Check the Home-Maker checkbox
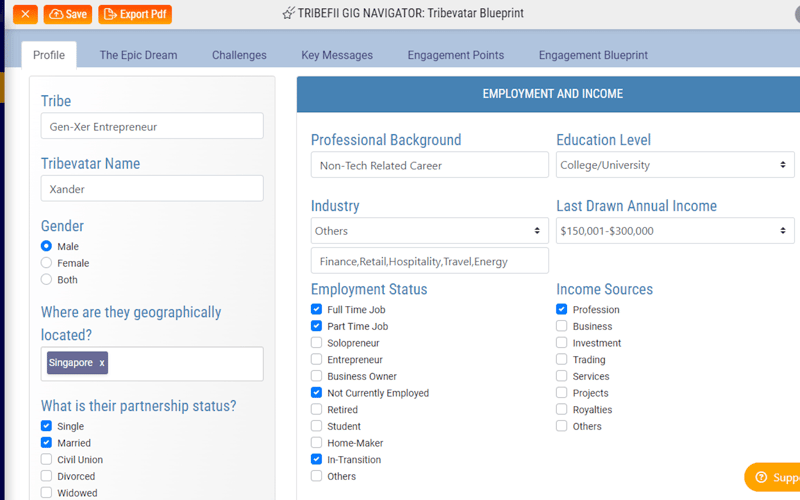The height and width of the screenshot is (500, 800). [316, 442]
